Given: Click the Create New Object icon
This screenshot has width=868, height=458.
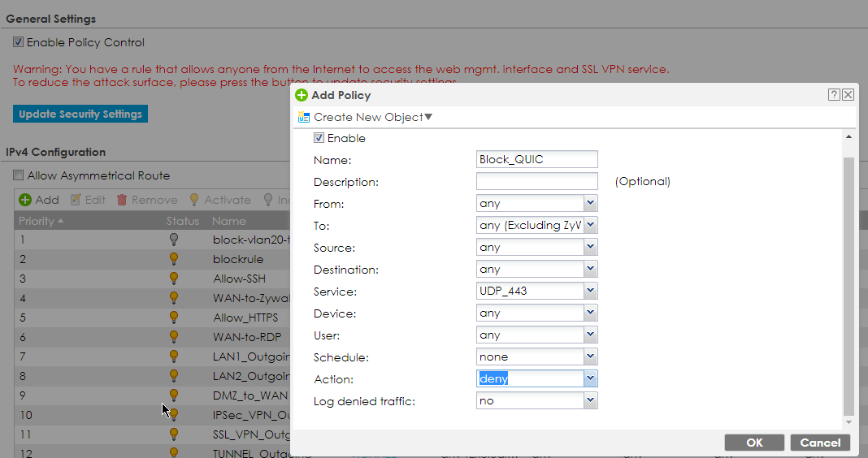Looking at the screenshot, I should tap(305, 118).
